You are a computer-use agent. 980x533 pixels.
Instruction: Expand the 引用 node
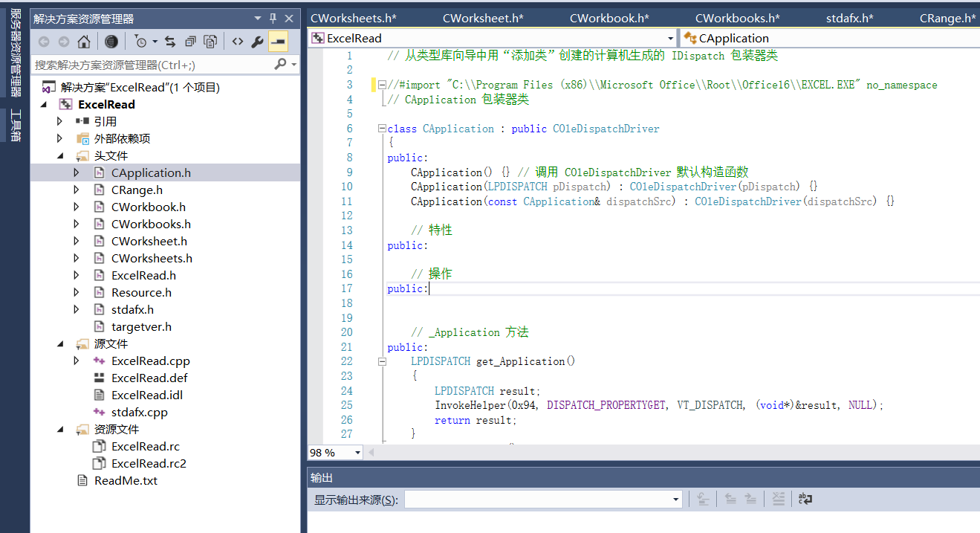tap(60, 121)
